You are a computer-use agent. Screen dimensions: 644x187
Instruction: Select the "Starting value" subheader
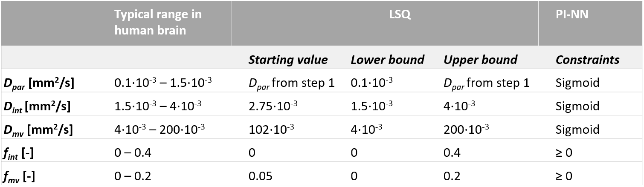[288, 60]
